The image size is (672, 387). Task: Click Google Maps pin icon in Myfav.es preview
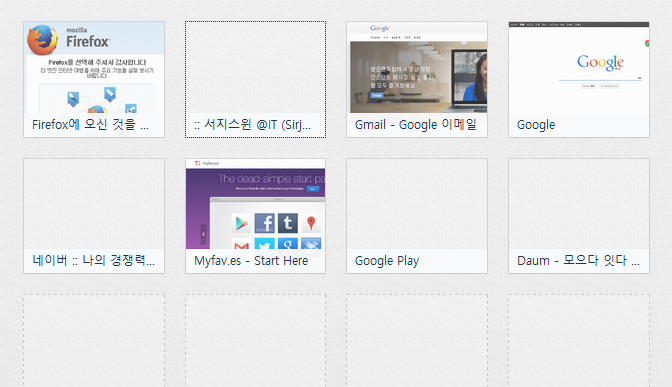coord(311,223)
